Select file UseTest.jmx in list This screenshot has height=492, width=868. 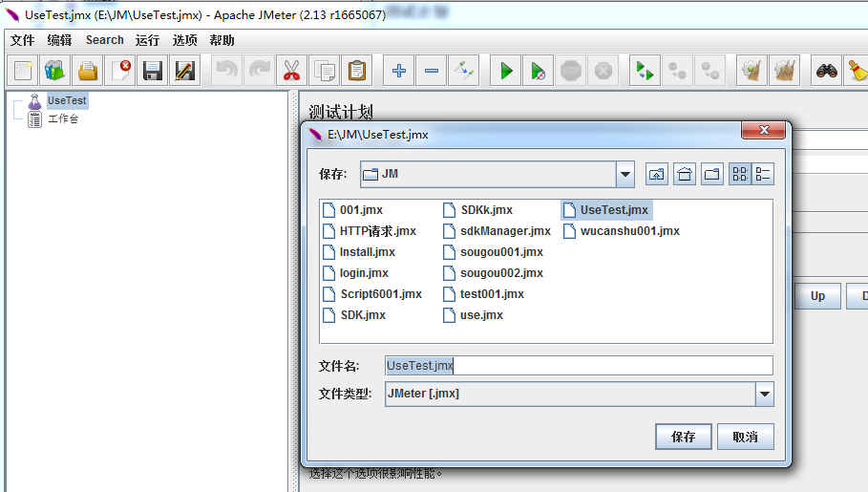pos(606,210)
